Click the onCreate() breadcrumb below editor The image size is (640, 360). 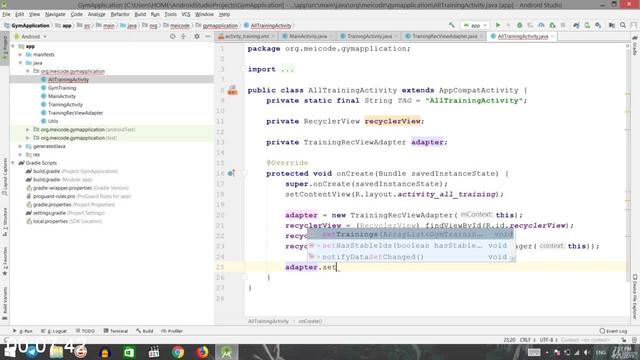click(x=310, y=321)
